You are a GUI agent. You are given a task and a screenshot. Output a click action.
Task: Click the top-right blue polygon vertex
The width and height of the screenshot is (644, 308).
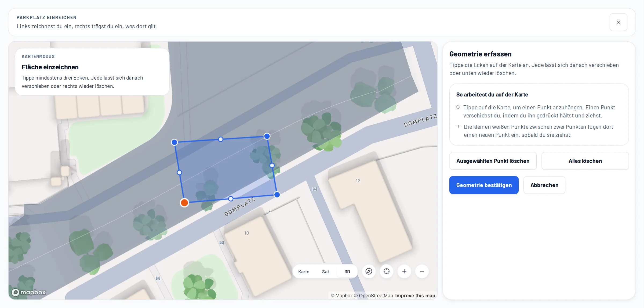267,136
